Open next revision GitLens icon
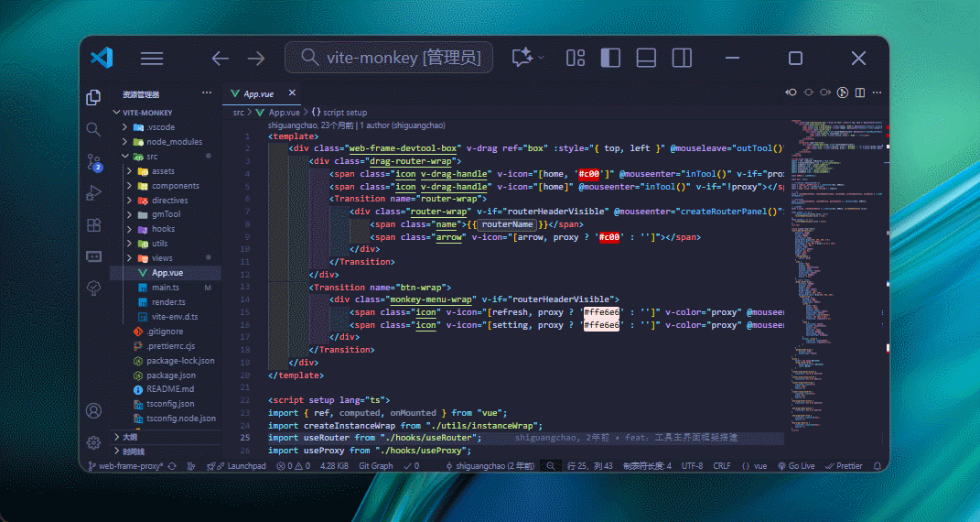This screenshot has height=522, width=980. point(825,92)
